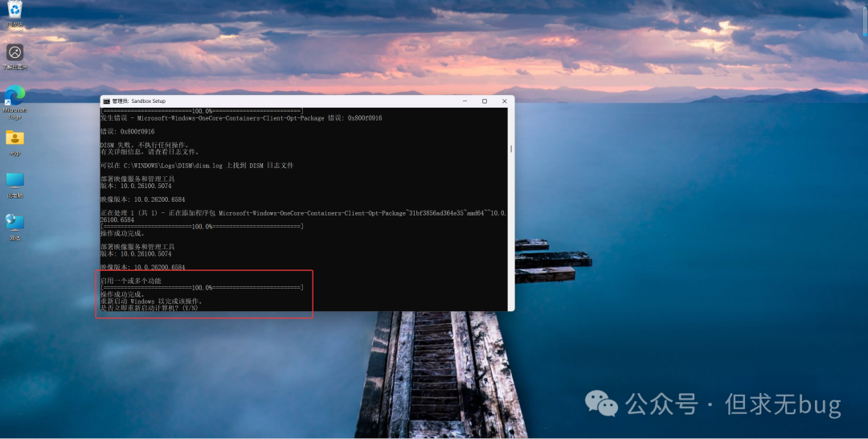Click the console's vertical scrollbar thumb
The image size is (868, 439).
click(510, 149)
